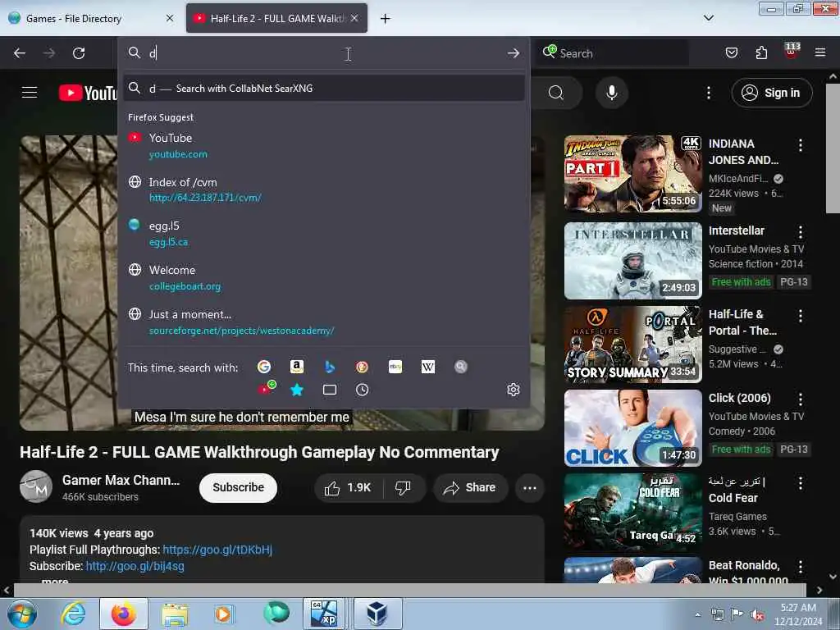Viewport: 840px width, 630px height.
Task: Add the YouTube search engine shortcut
Action: pos(266,389)
